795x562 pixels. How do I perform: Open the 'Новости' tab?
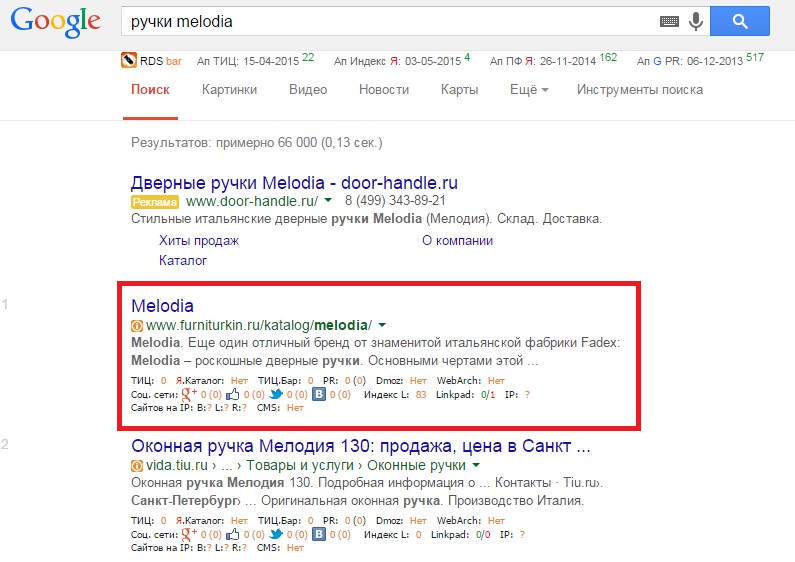pyautogui.click(x=384, y=90)
